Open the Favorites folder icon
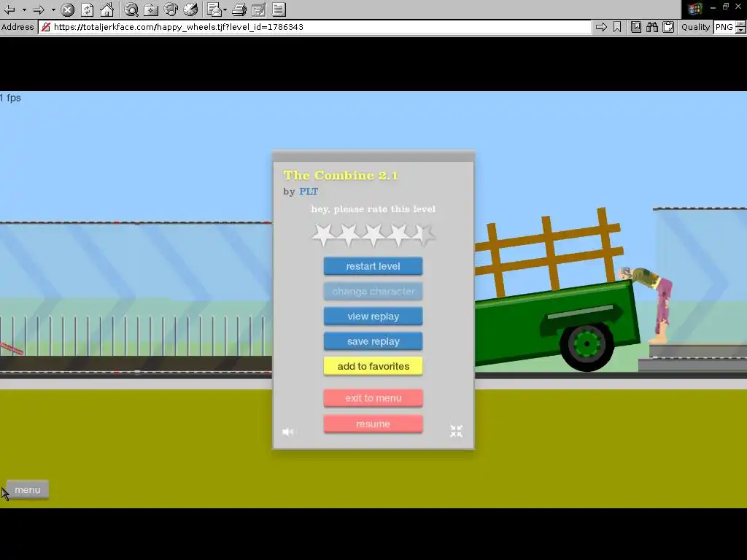 151,9
